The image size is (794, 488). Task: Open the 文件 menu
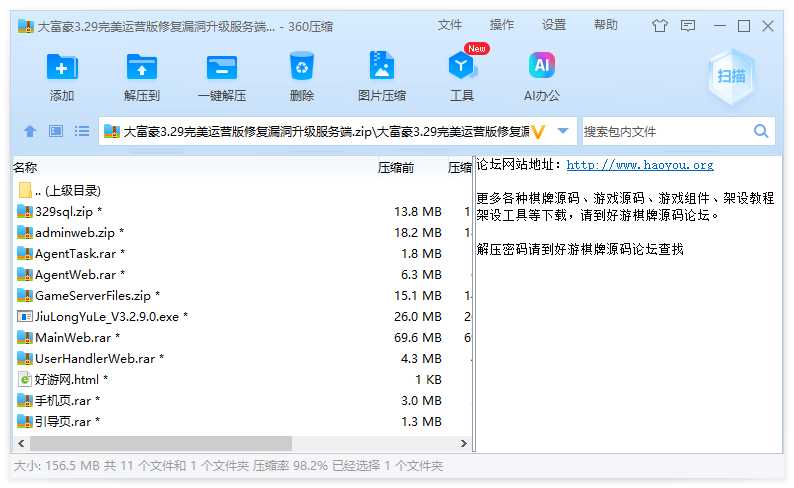coord(450,25)
